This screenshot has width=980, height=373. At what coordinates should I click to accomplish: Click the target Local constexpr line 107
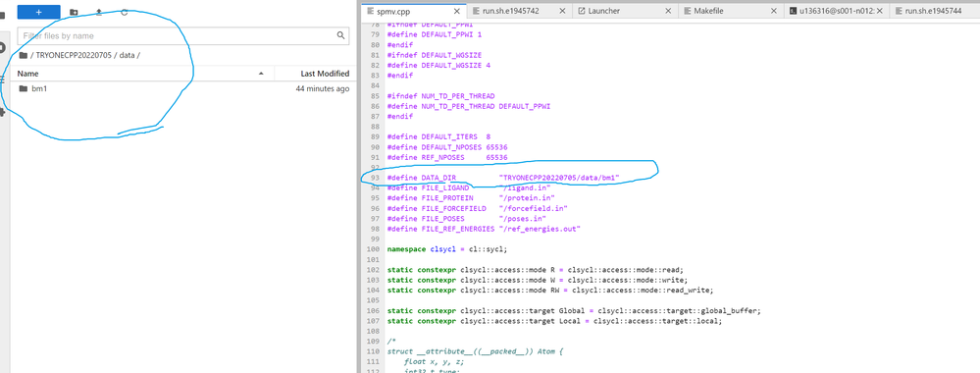554,320
